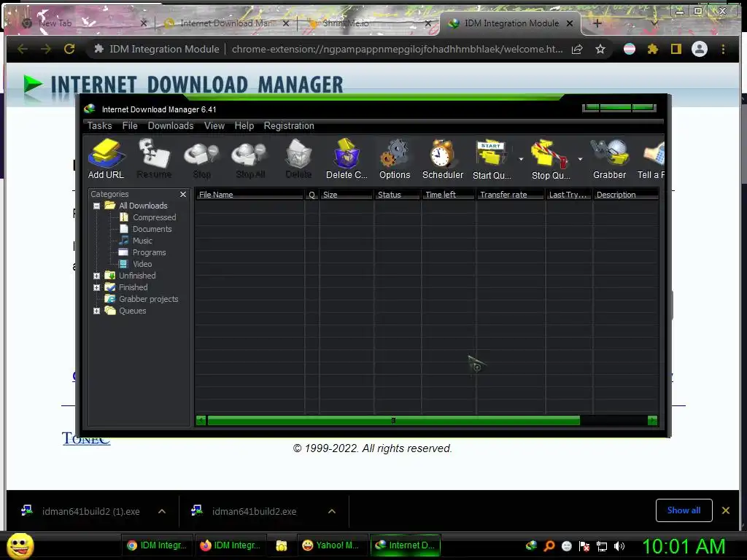Screen dimensions: 747x560
Task: Collapse the All Downloads tree node
Action: (97, 206)
